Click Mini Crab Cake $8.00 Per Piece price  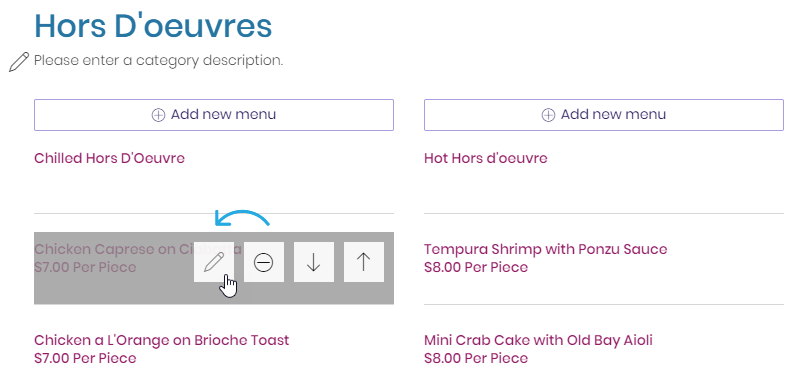click(x=476, y=358)
